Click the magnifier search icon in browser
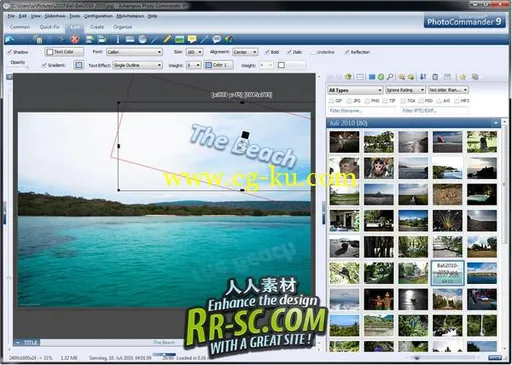 coord(390,77)
